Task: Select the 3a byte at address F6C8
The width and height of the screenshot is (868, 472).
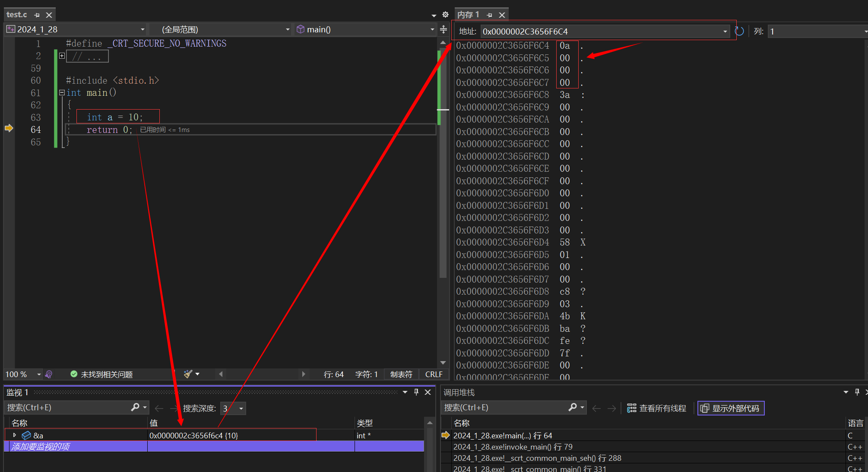Action: (564, 95)
